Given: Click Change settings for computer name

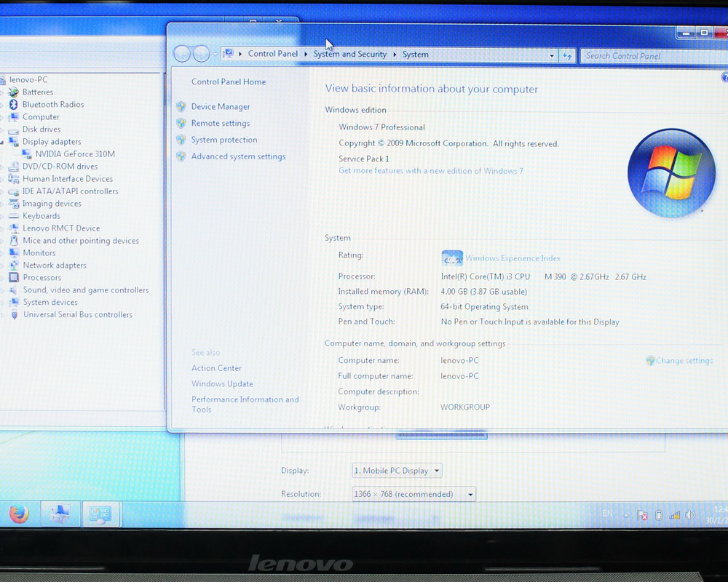Looking at the screenshot, I should point(684,361).
